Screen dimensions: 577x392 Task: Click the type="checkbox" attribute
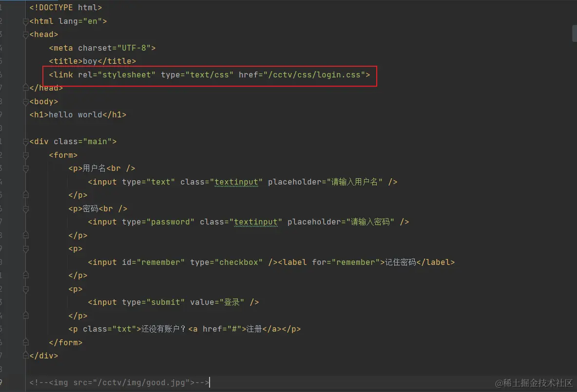click(x=226, y=262)
